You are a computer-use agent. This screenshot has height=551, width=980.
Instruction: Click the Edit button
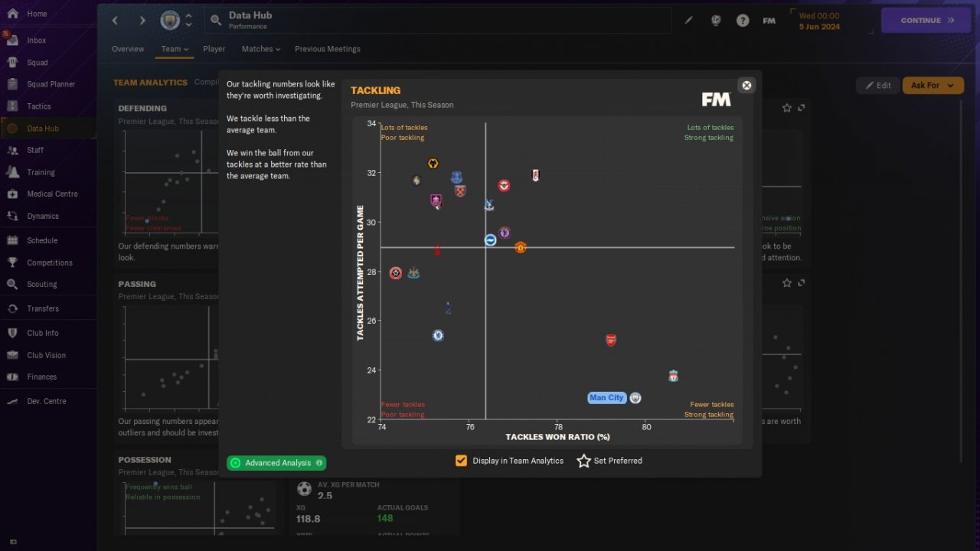click(877, 86)
